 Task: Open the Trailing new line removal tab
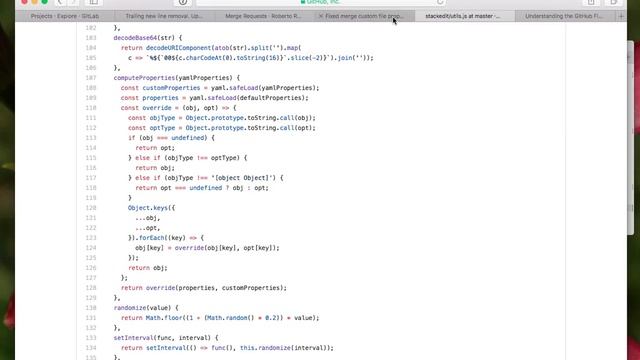(x=164, y=16)
